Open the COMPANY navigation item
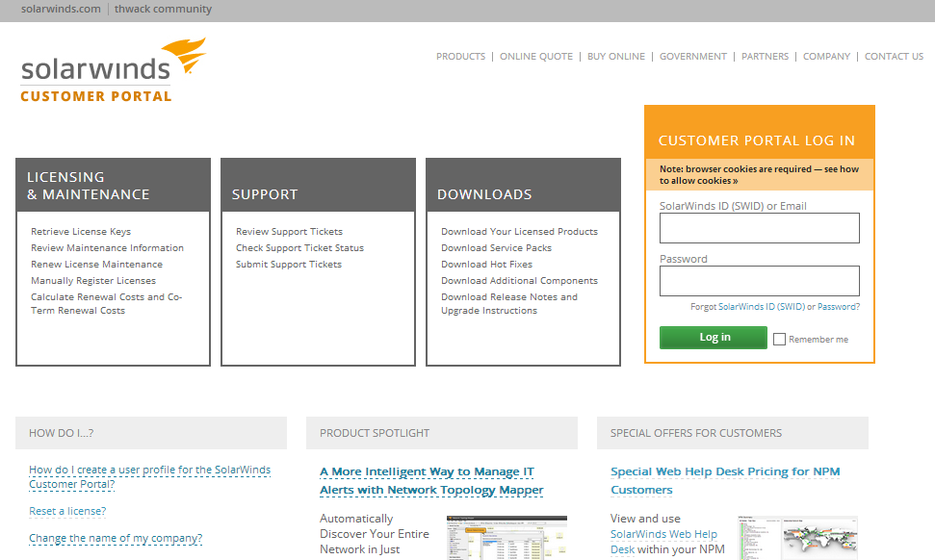The image size is (935, 560). point(826,56)
